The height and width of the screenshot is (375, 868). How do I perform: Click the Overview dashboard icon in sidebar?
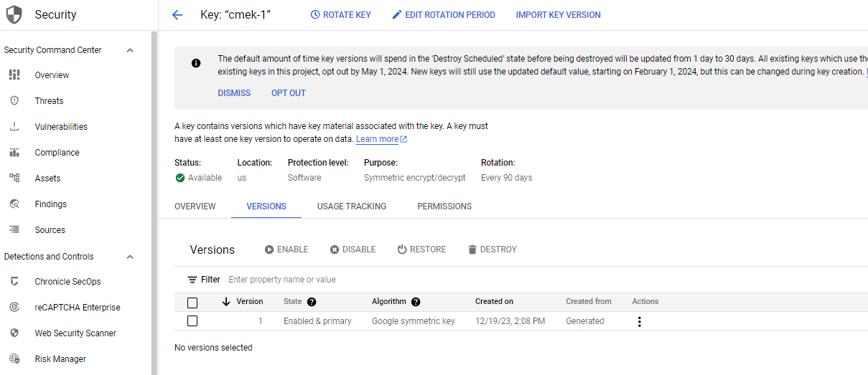(x=14, y=75)
